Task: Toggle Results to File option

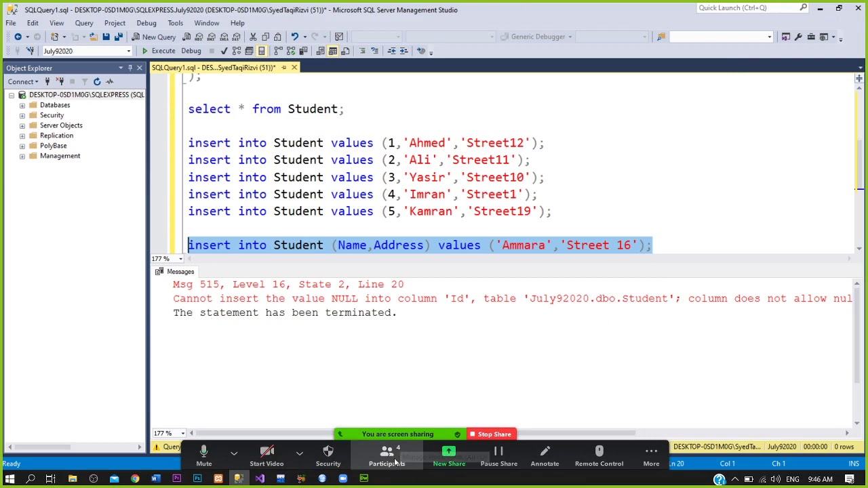Action: tap(345, 51)
